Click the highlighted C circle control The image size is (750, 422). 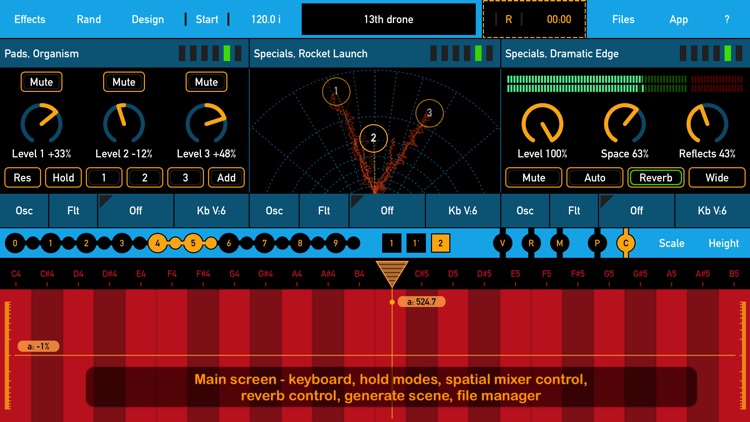pos(626,243)
